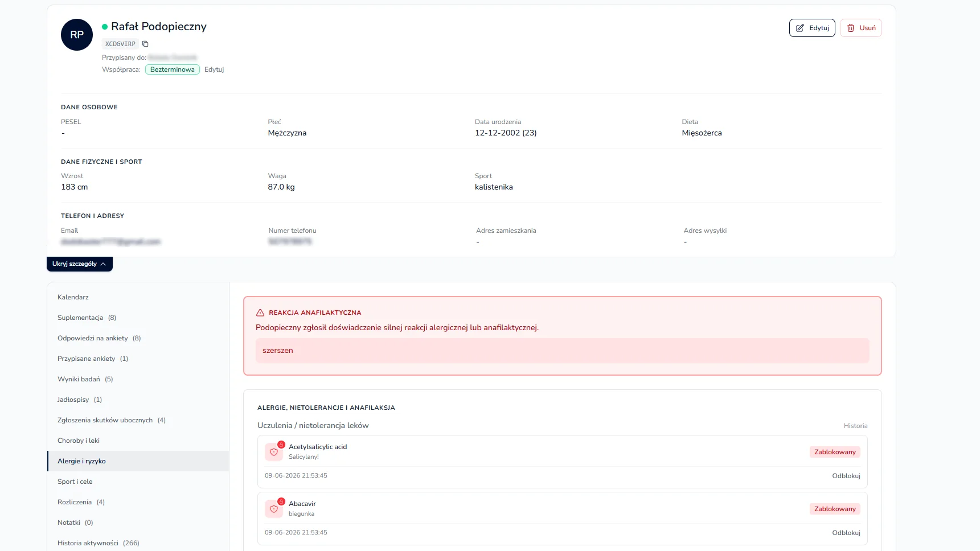Image resolution: width=980 pixels, height=551 pixels.
Task: Click the green status dot beside Rafał Podopieczny
Action: 105,27
